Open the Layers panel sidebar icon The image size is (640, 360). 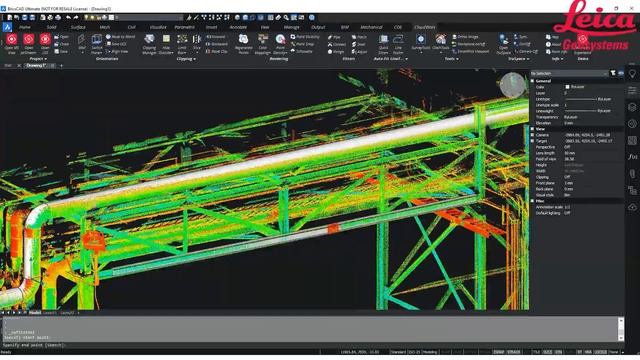coord(632,107)
